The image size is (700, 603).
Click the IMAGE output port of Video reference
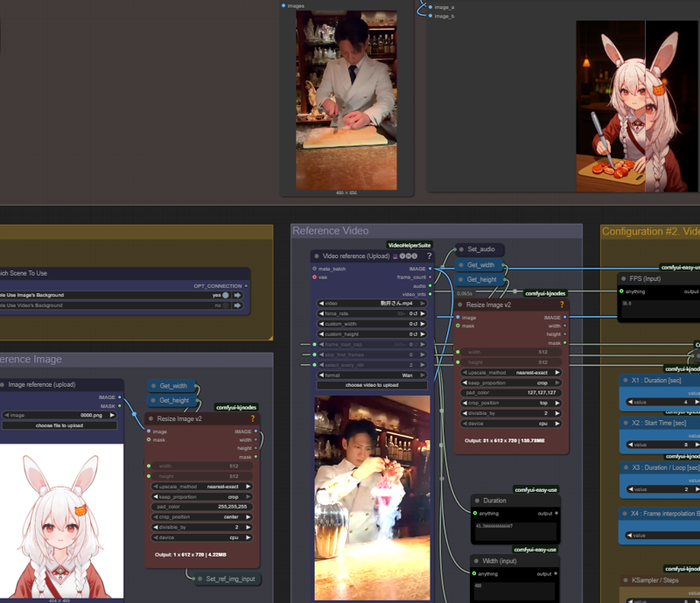coord(430,269)
